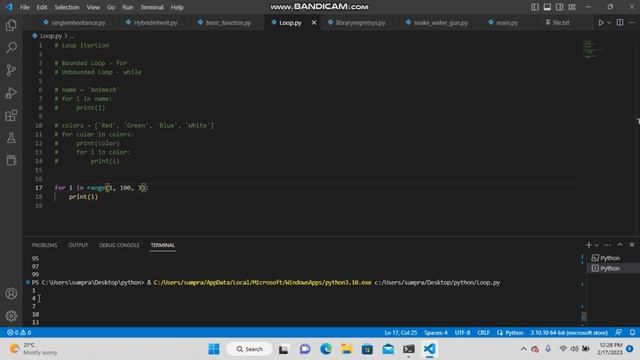Open Source Control view
Image resolution: width=640 pixels, height=360 pixels.
point(11,70)
